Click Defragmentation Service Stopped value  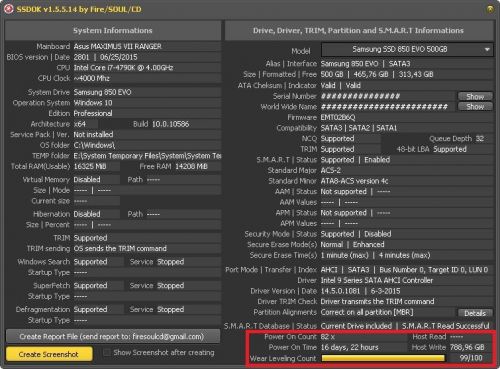[170, 310]
